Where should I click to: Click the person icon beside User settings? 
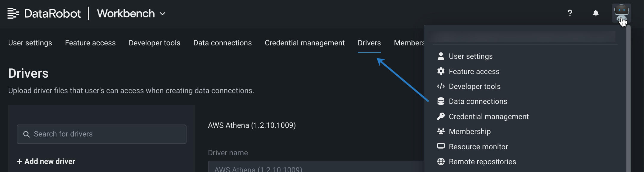coord(441,56)
